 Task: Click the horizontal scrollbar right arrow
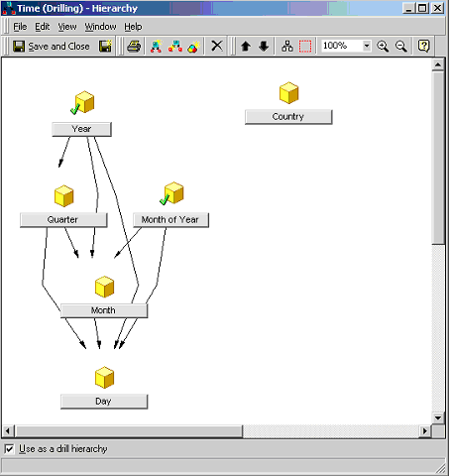425,431
